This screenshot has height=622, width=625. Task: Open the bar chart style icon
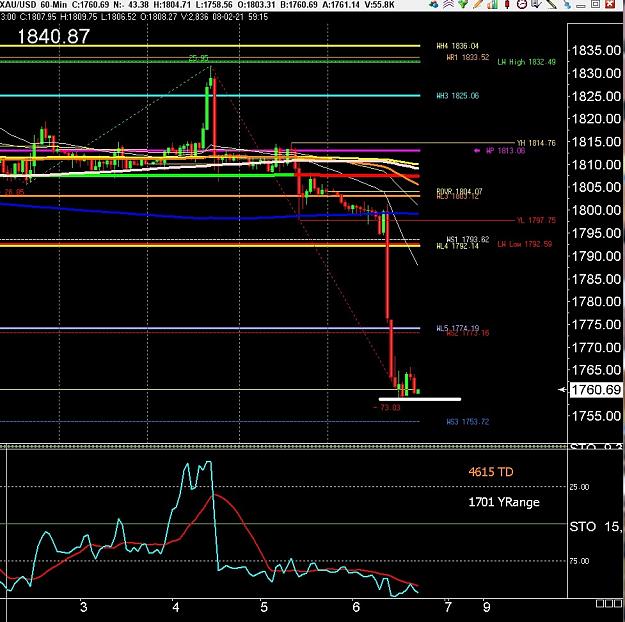pyautogui.click(x=493, y=4)
